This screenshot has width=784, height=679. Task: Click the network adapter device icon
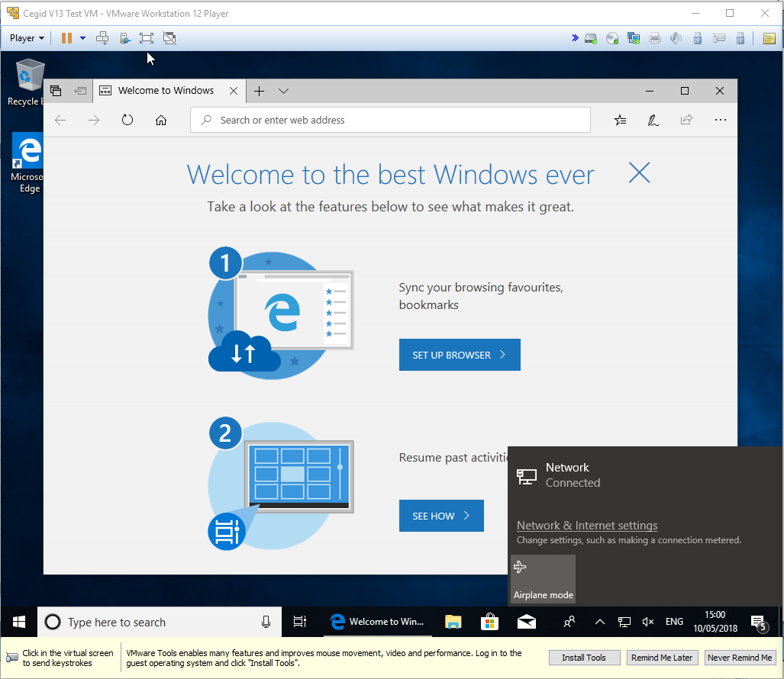(634, 38)
